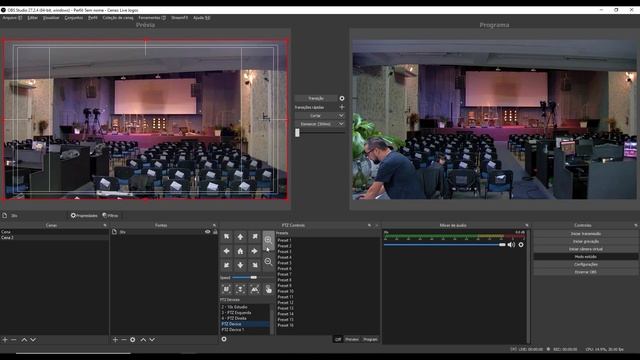This screenshot has height=360, width=640.
Task: Open the Visualizar menu
Action: (x=51, y=18)
